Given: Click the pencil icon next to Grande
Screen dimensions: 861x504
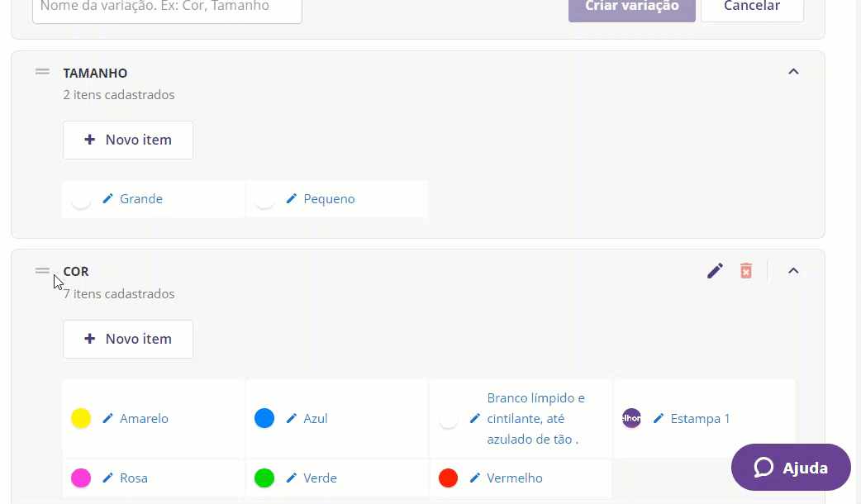Looking at the screenshot, I should click(x=107, y=199).
